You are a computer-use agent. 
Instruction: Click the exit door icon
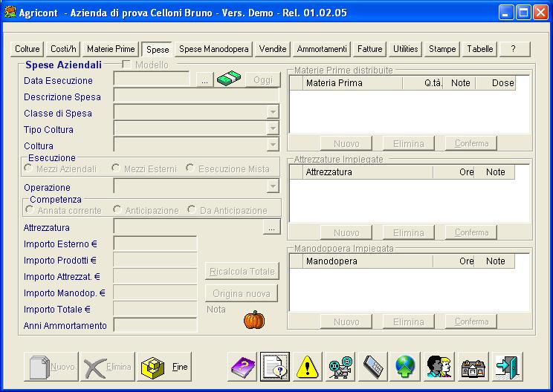[x=508, y=367]
